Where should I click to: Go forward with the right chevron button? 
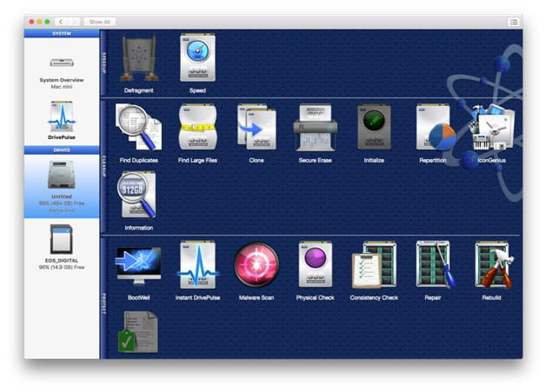point(74,22)
